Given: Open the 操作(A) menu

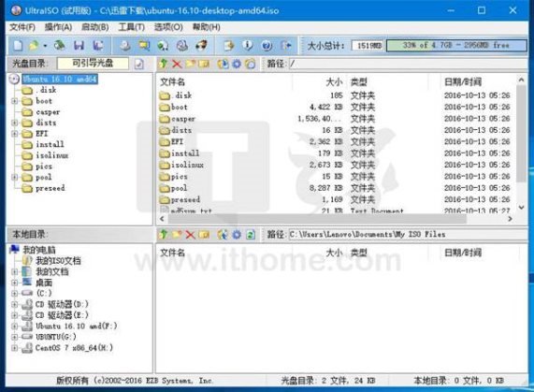Looking at the screenshot, I should 58,27.
